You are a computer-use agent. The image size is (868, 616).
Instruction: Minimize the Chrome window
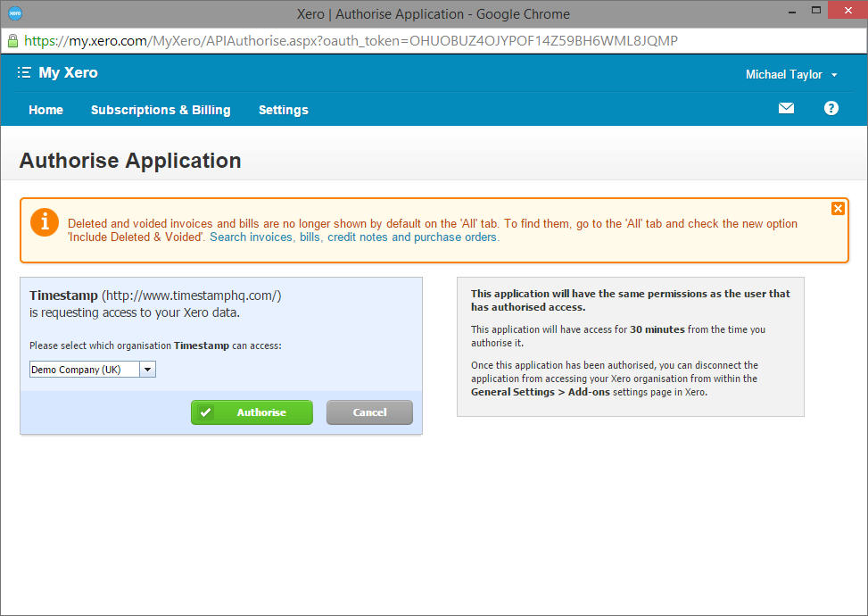coord(792,11)
